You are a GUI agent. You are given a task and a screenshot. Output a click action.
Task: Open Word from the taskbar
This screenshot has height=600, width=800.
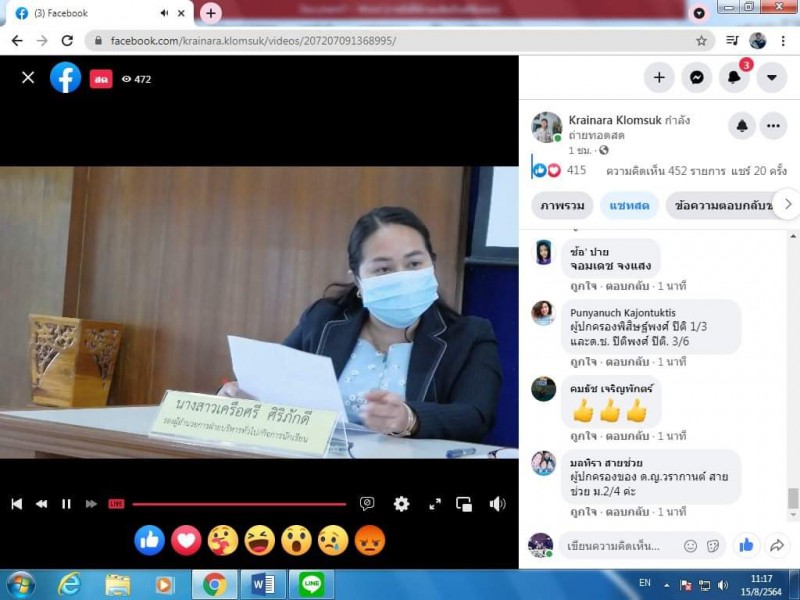(263, 584)
